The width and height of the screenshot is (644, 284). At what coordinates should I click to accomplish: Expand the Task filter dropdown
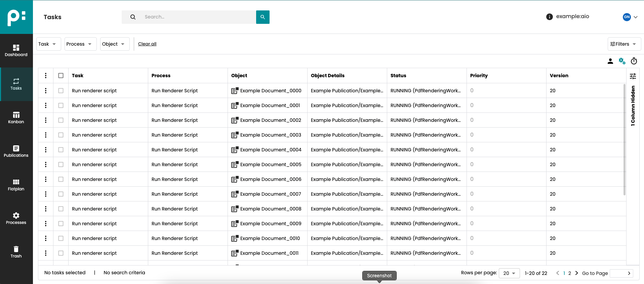click(x=48, y=44)
